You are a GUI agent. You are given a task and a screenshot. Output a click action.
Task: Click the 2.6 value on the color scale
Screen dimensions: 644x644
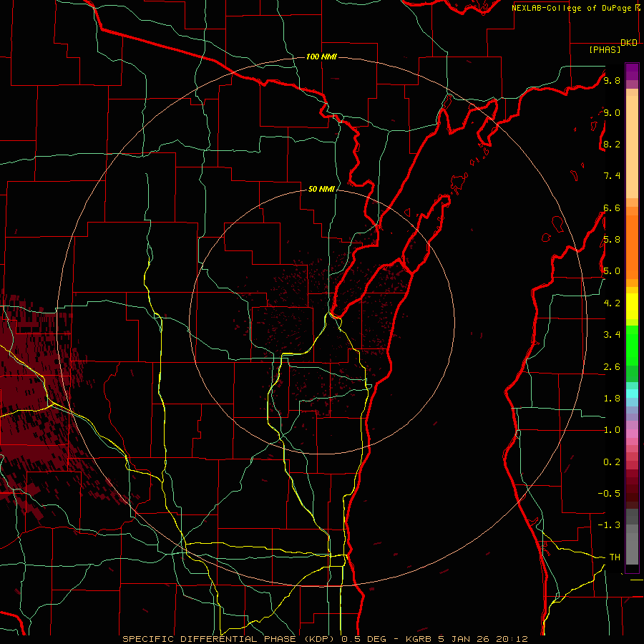click(x=612, y=367)
